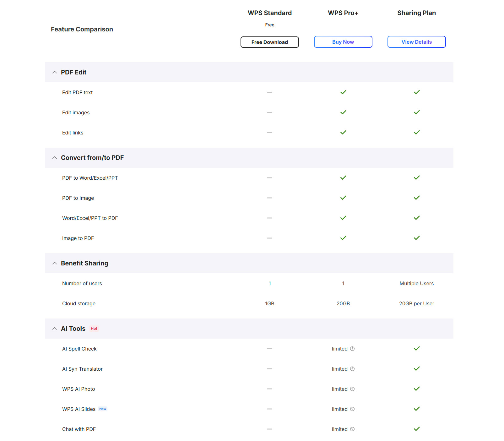Viewport: 504px width, 441px height.
Task: Click the Edit images feature label
Action: point(76,112)
